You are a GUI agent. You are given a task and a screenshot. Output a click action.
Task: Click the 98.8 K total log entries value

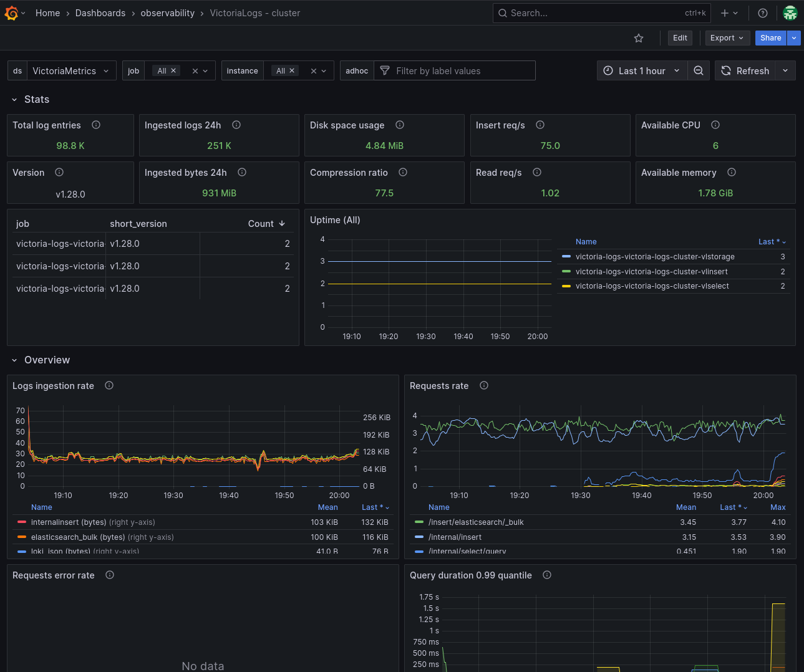tap(70, 145)
